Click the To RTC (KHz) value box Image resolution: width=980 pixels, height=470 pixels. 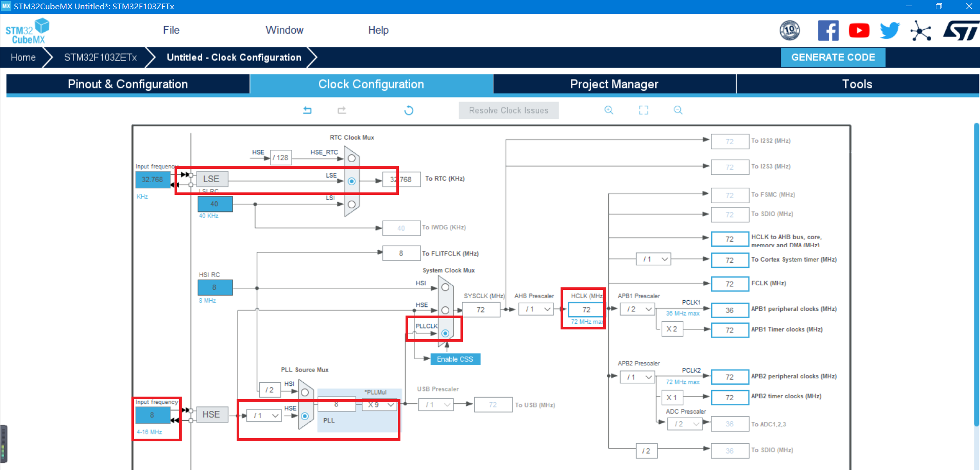pyautogui.click(x=401, y=180)
